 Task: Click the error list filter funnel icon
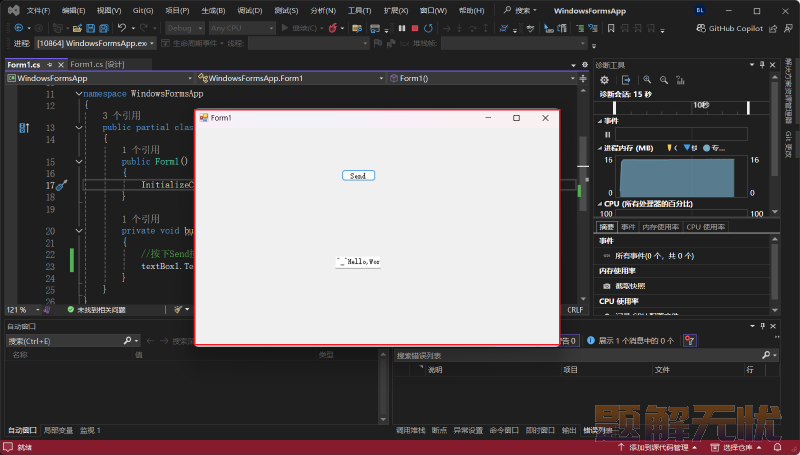coord(690,341)
